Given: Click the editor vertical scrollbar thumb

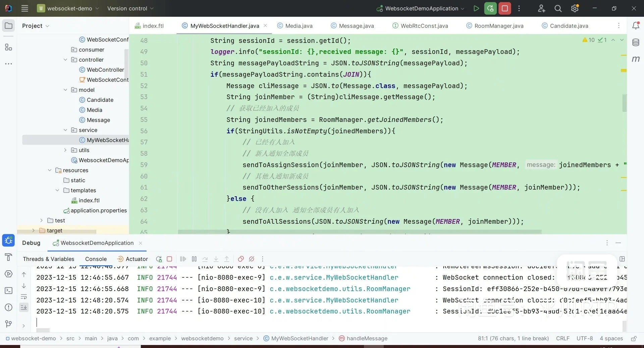Looking at the screenshot, I should (624, 102).
